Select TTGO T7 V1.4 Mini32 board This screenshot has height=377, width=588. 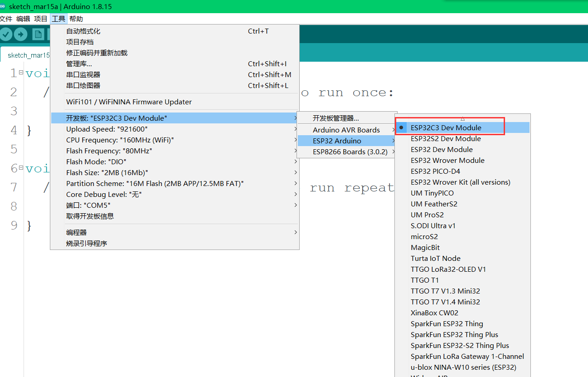click(x=462, y=302)
